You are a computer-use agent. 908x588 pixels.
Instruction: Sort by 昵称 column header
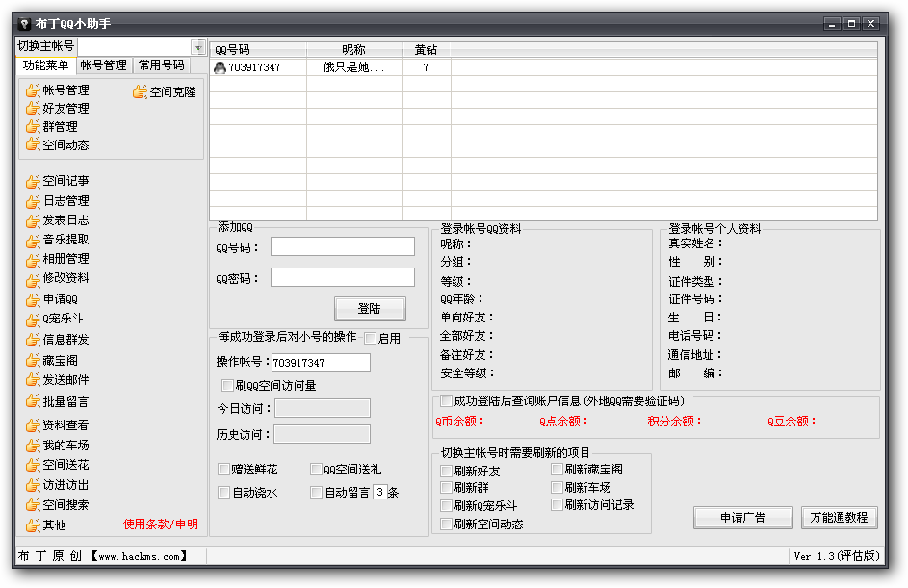[x=354, y=50]
